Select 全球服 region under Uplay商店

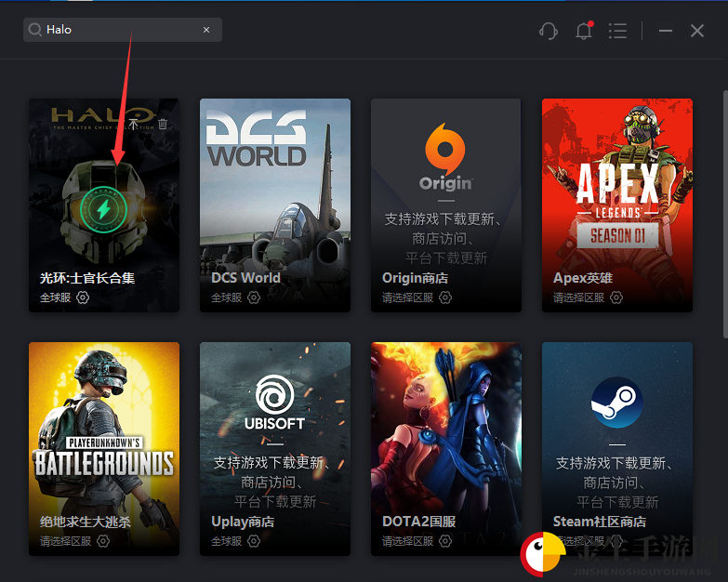(226, 541)
